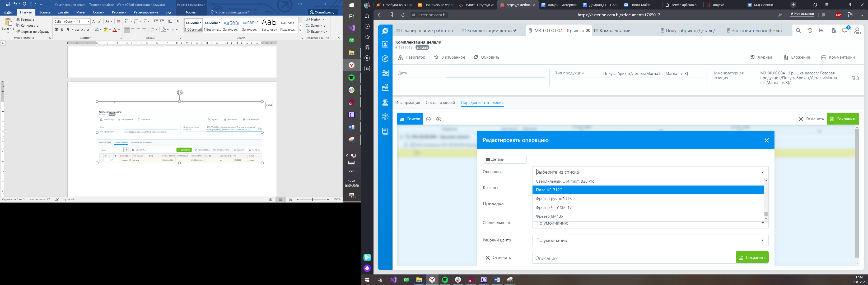Open the settings gear in blue sidebar
The height and width of the screenshot is (285, 868).
point(385,117)
